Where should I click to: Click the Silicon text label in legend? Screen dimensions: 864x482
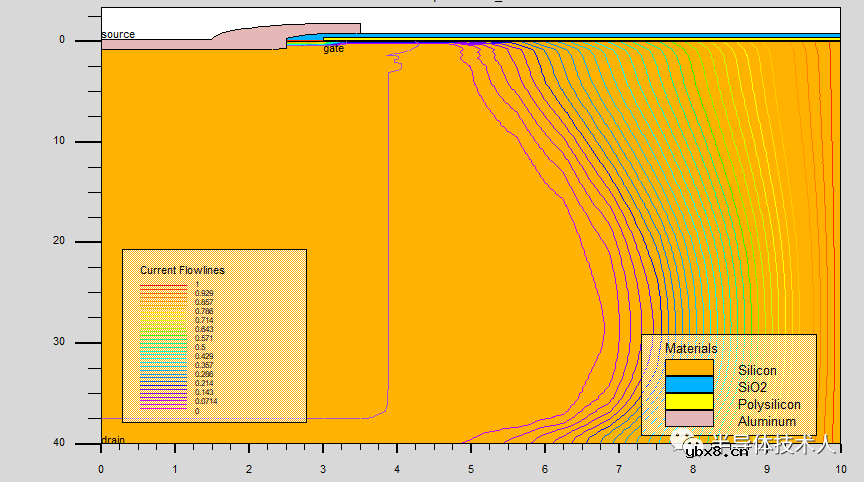[757, 371]
